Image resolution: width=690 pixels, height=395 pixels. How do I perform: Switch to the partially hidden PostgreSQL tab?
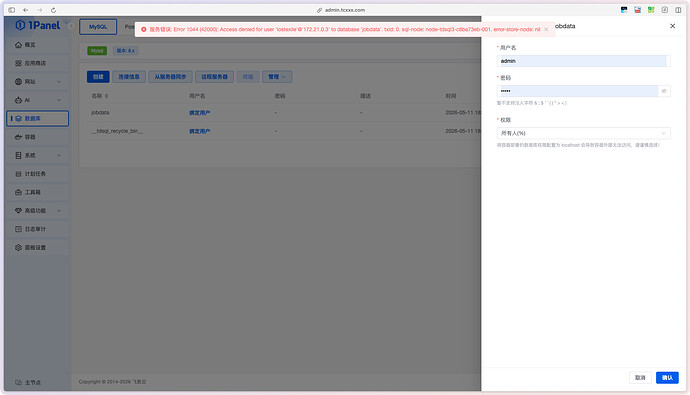click(x=129, y=27)
